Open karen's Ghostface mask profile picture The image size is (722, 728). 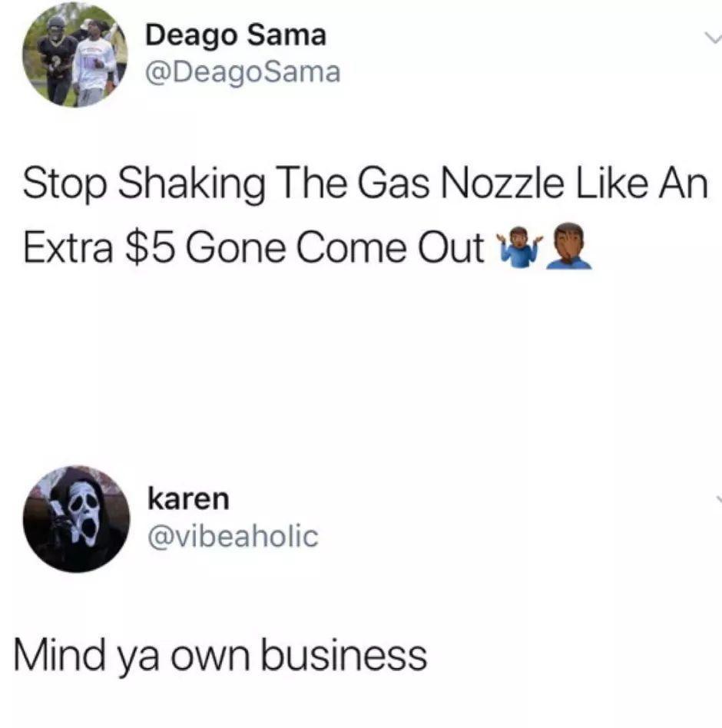77,519
